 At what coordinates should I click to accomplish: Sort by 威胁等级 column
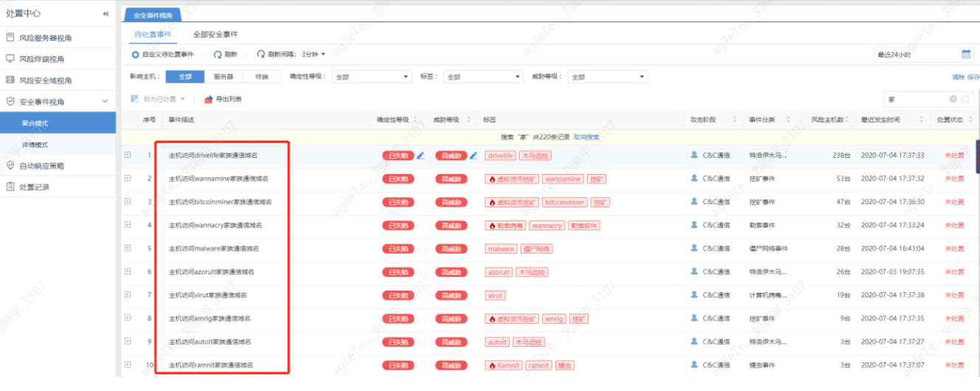[x=467, y=120]
